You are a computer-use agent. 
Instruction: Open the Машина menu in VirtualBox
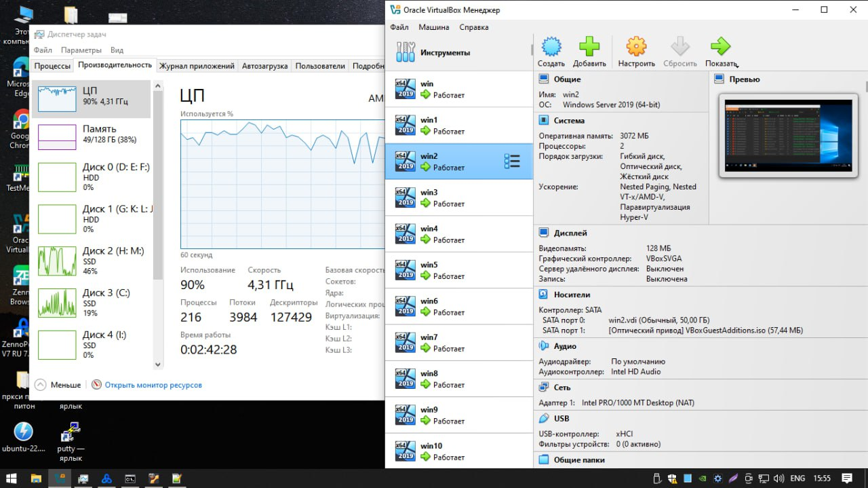coord(434,27)
